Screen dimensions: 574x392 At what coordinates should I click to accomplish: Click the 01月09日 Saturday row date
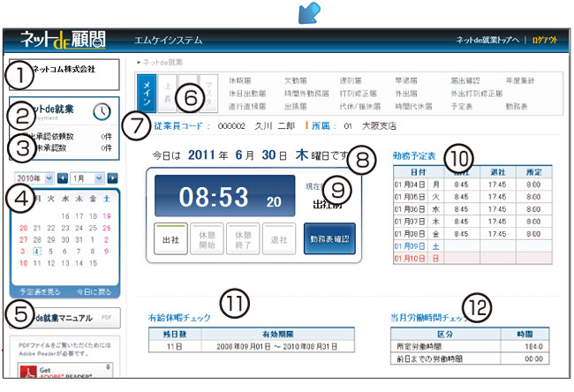410,246
